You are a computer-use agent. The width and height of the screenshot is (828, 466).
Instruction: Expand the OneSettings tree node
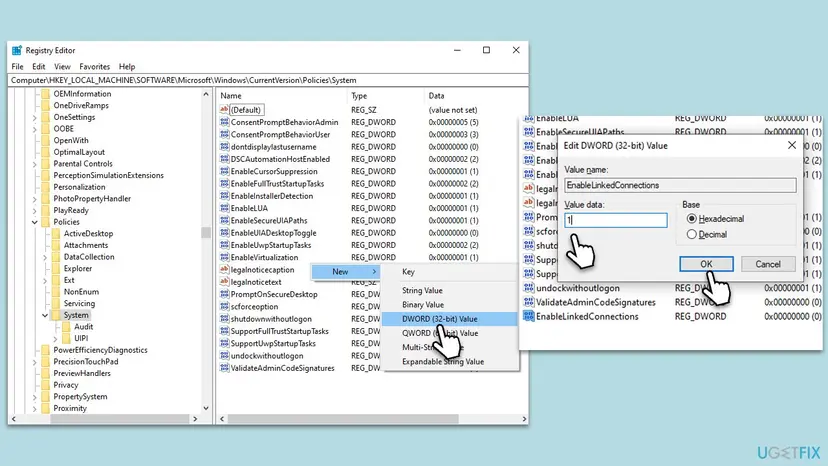[35, 117]
